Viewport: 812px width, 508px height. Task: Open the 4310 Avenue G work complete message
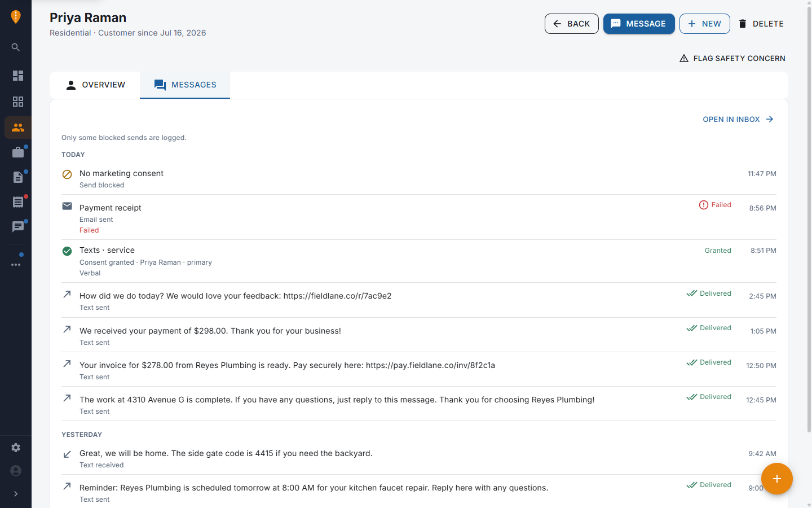coord(419,405)
